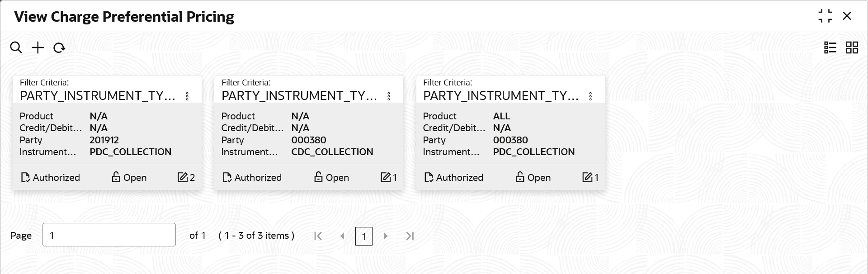Refresh the pricing records list

[59, 48]
